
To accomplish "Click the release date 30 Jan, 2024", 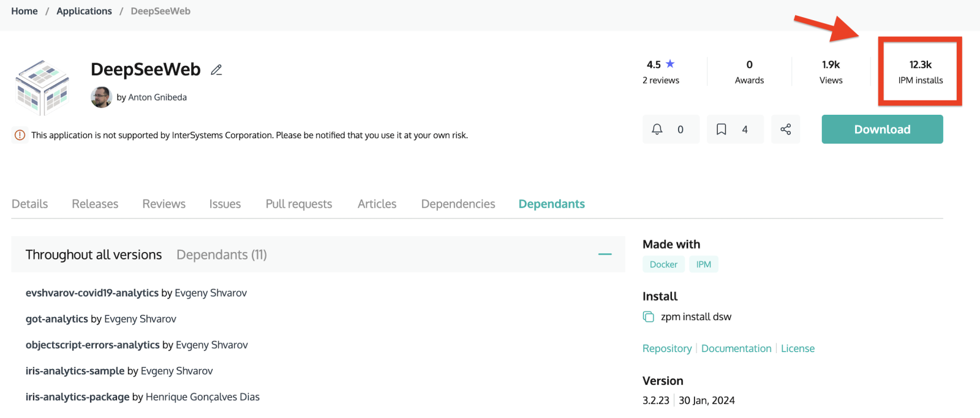I will pyautogui.click(x=707, y=400).
